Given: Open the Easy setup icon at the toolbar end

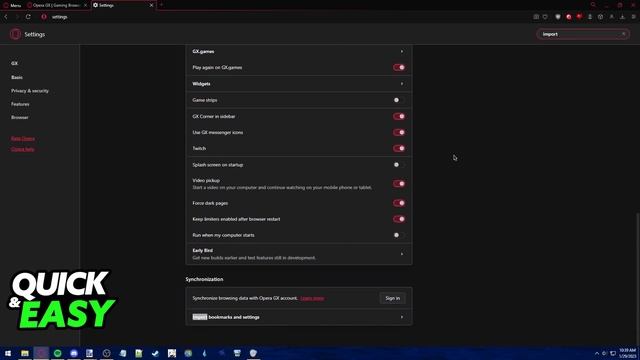Looking at the screenshot, I should click(x=633, y=17).
